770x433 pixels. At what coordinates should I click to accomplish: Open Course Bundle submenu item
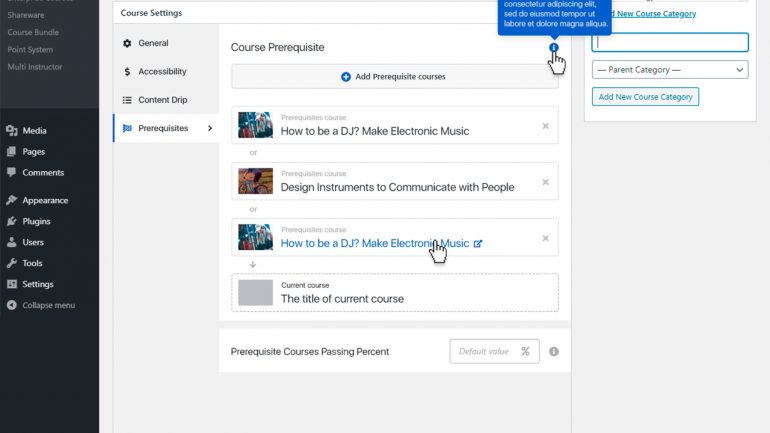(x=33, y=32)
